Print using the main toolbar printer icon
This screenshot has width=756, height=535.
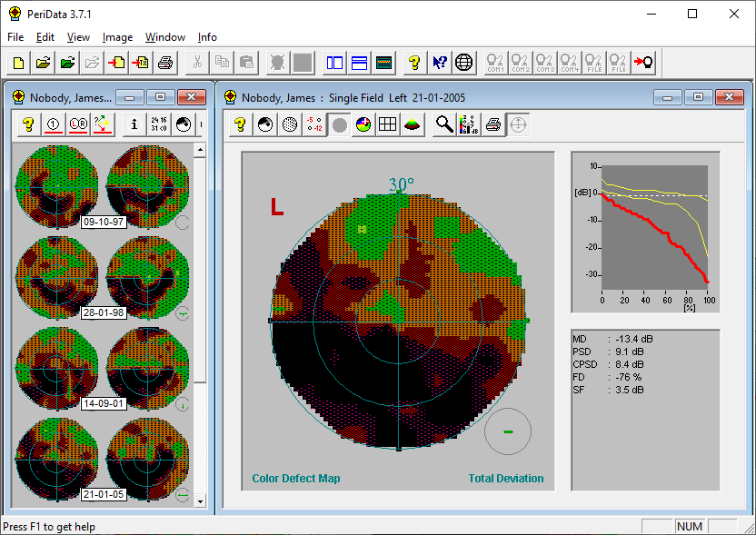[x=166, y=63]
